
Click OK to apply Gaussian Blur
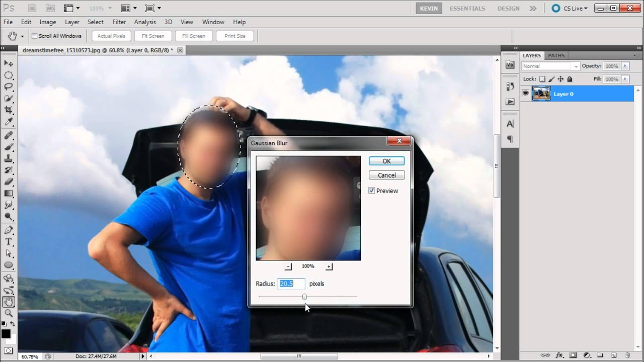pos(386,161)
